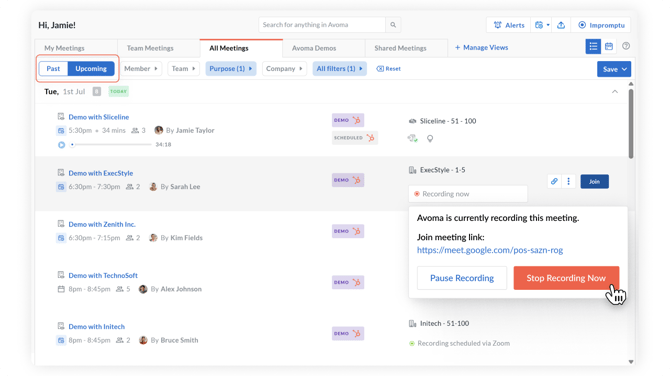Image resolution: width=670 pixels, height=376 pixels.
Task: Click HubSpot icon on Scheduled tag
Action: point(370,138)
